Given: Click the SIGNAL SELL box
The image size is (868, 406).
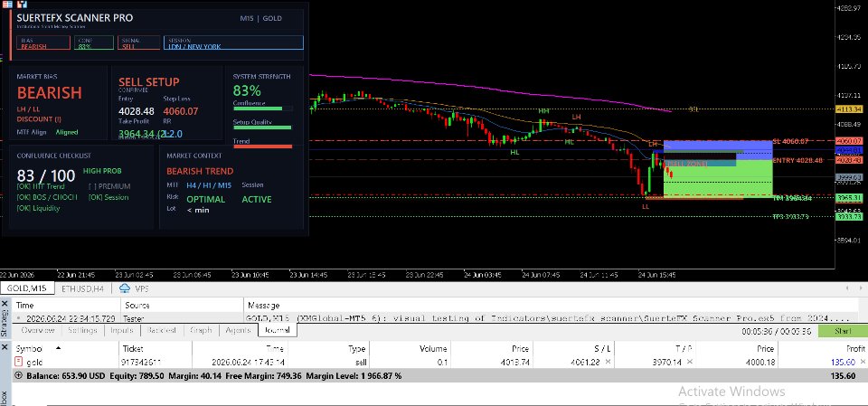Looking at the screenshot, I should tap(138, 43).
